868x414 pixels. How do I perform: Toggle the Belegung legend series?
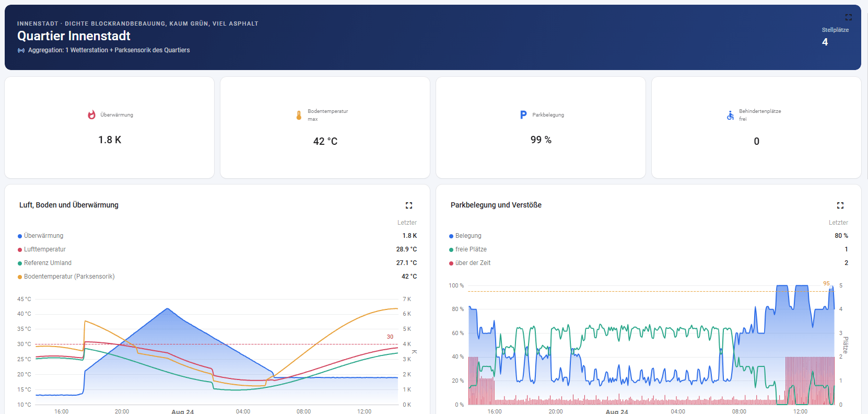[x=465, y=236]
